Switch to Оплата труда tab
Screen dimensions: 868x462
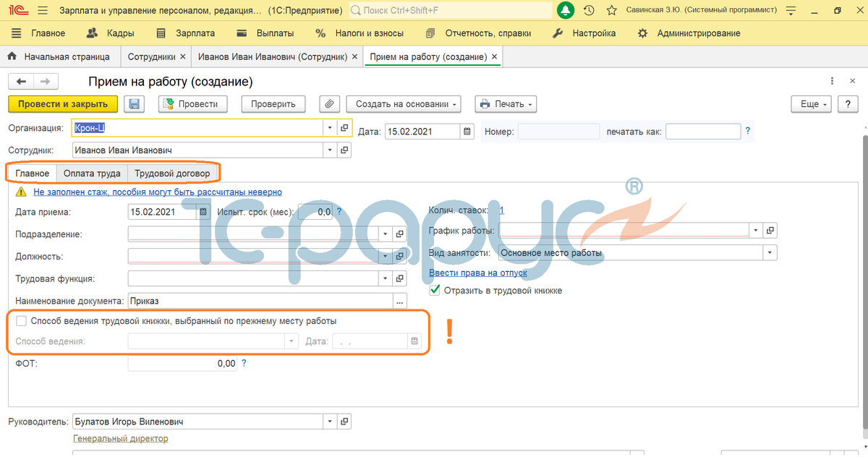tap(92, 174)
